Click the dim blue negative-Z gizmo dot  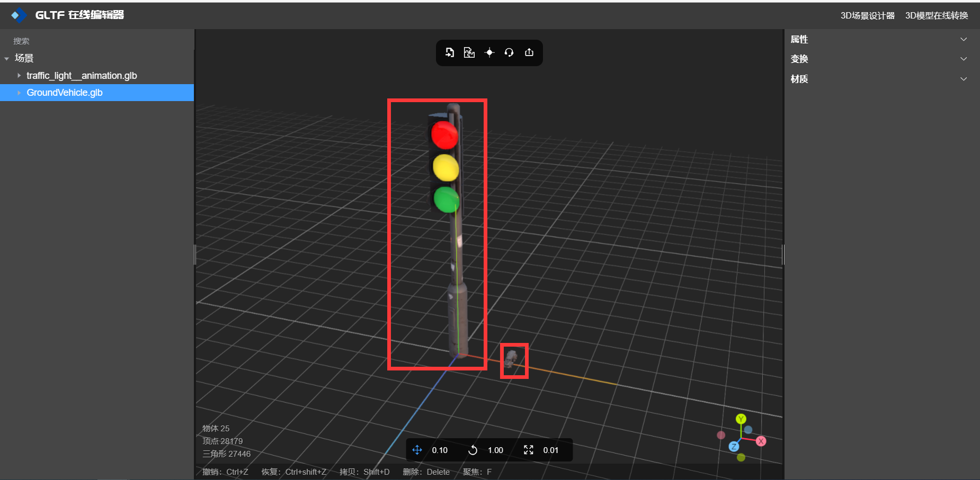748,430
